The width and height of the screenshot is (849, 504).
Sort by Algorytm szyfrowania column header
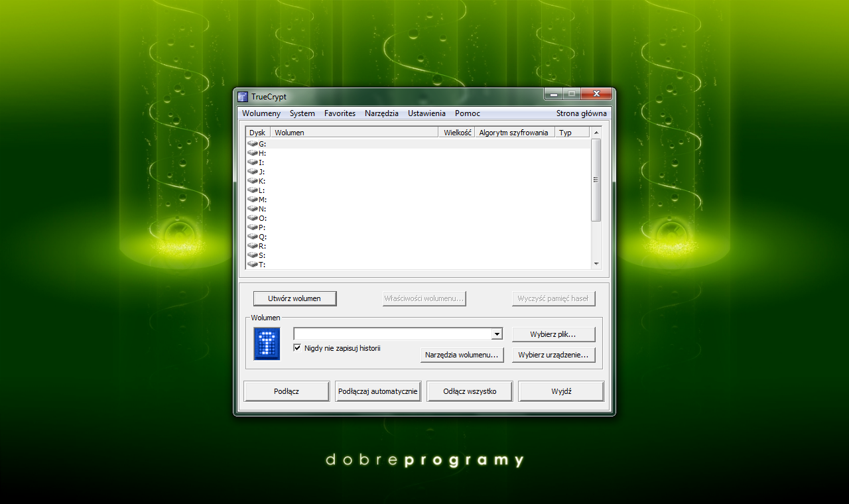click(514, 133)
